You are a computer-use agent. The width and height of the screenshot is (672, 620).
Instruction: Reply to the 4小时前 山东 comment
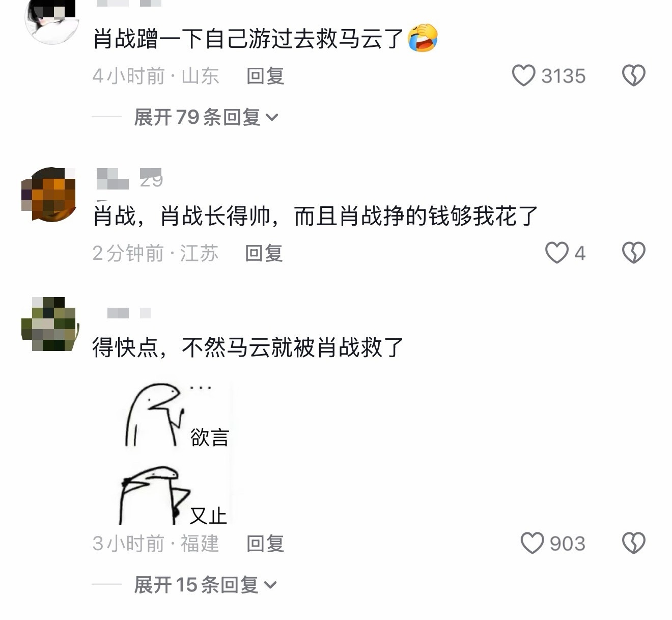tap(265, 76)
